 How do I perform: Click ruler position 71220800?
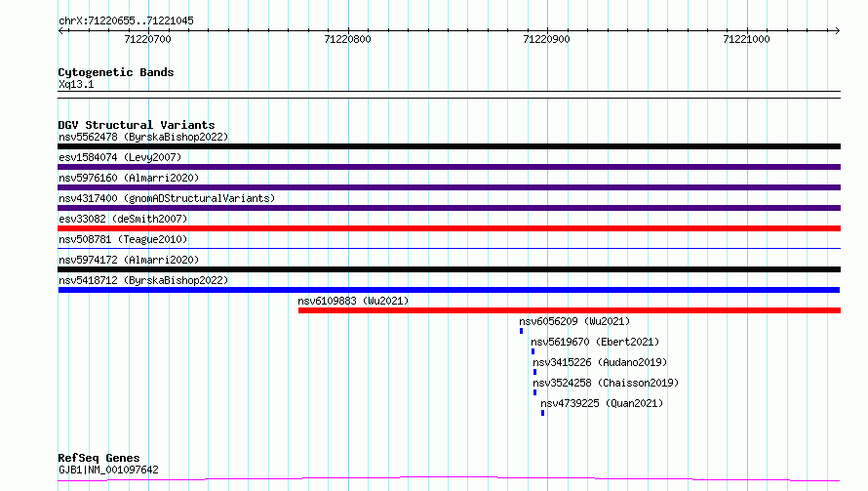pyautogui.click(x=347, y=39)
